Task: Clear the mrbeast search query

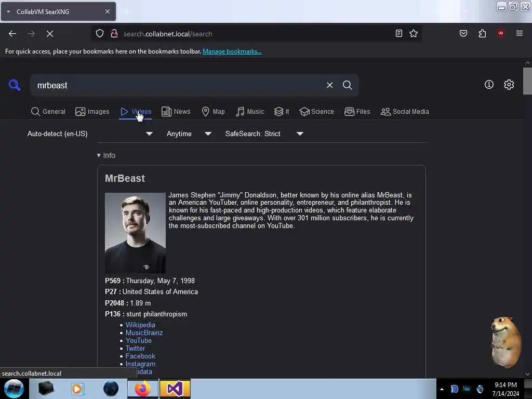Action: 330,85
